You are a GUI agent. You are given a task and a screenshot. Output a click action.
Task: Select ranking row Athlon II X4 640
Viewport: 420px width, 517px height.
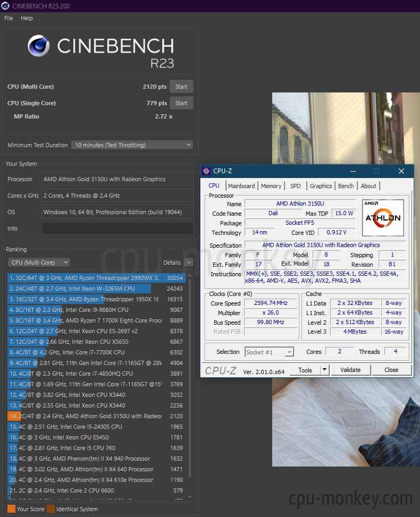[x=96, y=469]
